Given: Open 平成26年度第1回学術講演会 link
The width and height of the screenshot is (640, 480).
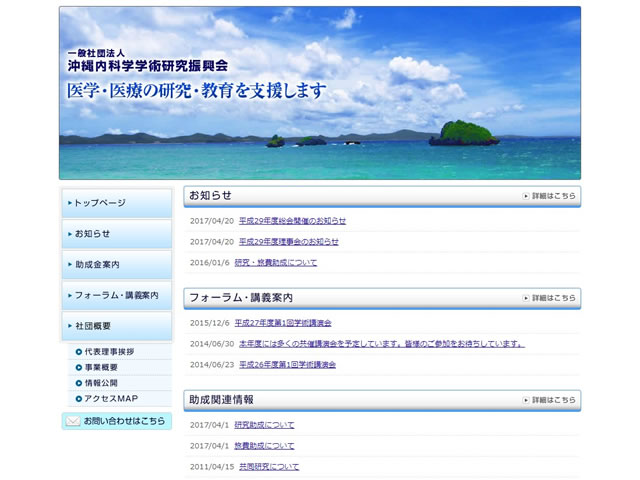Looking at the screenshot, I should 287,364.
